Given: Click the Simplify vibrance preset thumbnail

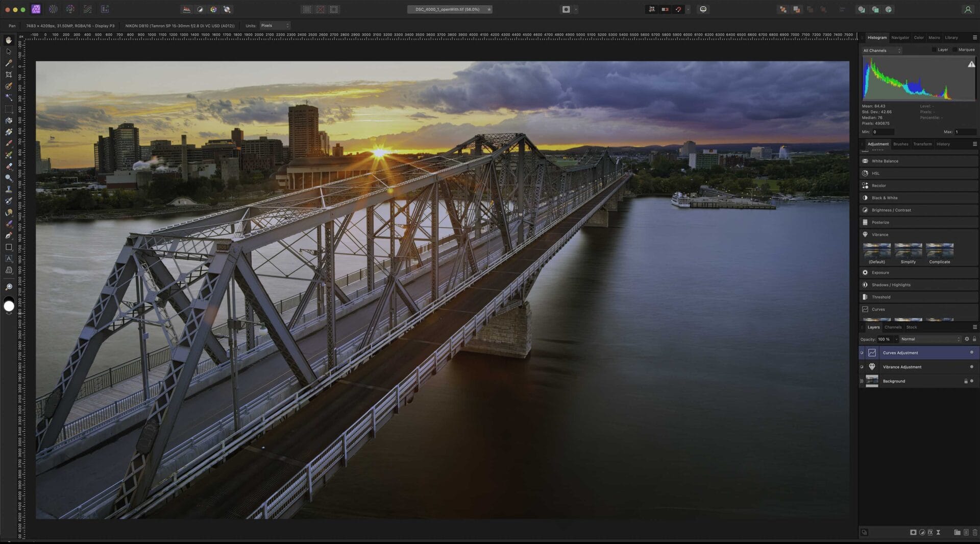Looking at the screenshot, I should 908,250.
